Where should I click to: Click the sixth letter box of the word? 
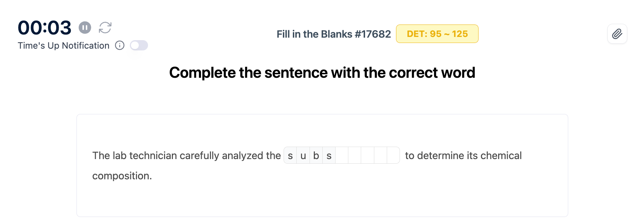pyautogui.click(x=355, y=156)
